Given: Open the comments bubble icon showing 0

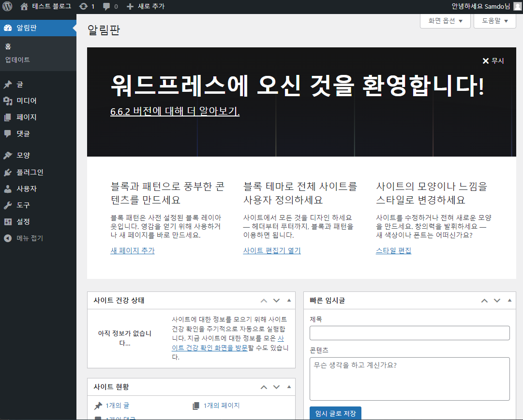Looking at the screenshot, I should [x=106, y=7].
